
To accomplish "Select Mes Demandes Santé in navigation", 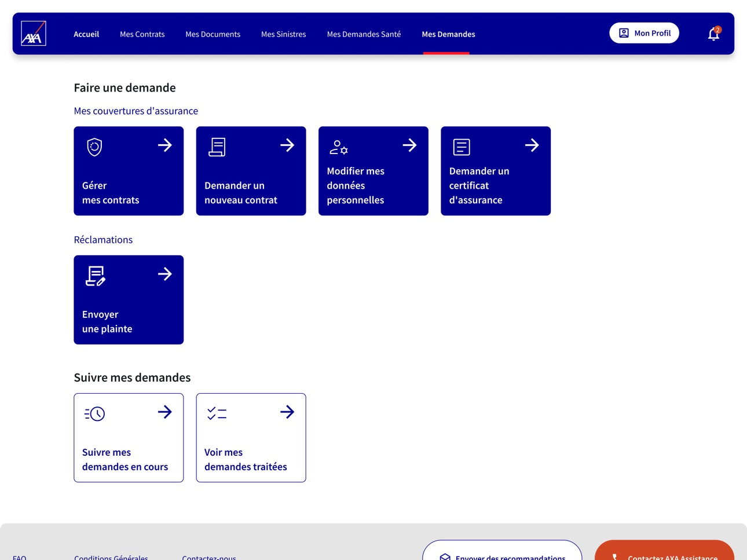I will click(364, 34).
